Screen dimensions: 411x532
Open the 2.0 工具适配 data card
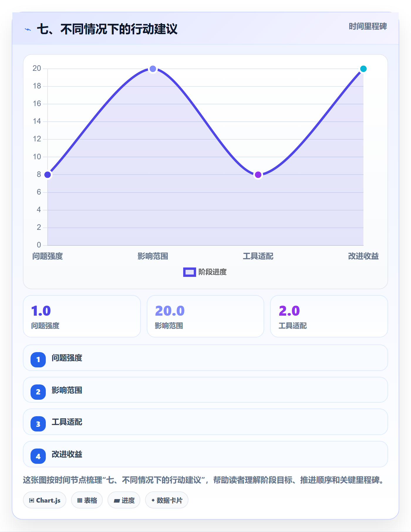tap(329, 316)
